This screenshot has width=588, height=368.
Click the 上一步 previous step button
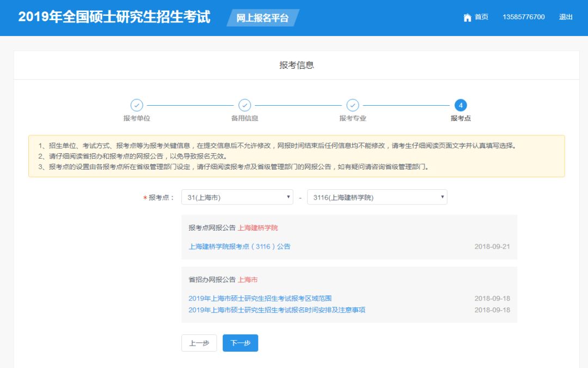coord(199,343)
